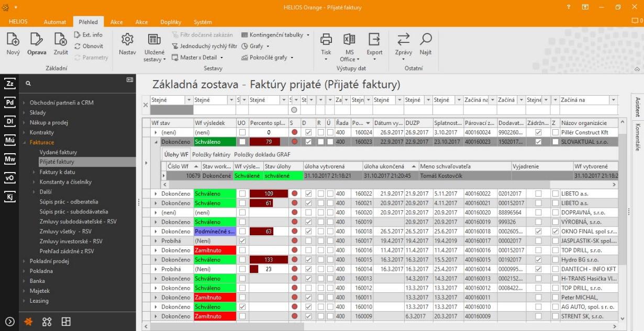The image size is (644, 331).
Task: Toggle the UO checkbox for invoice 160024
Action: pos(242,133)
